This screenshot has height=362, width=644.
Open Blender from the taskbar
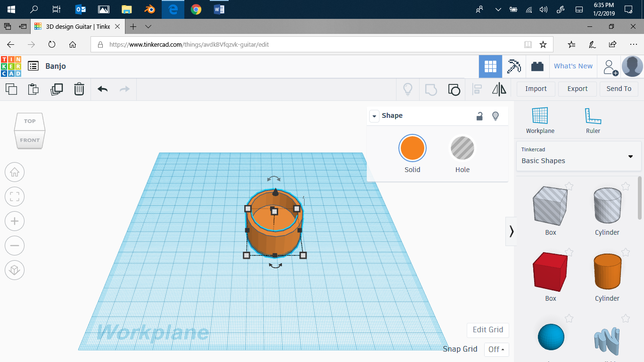click(x=150, y=9)
